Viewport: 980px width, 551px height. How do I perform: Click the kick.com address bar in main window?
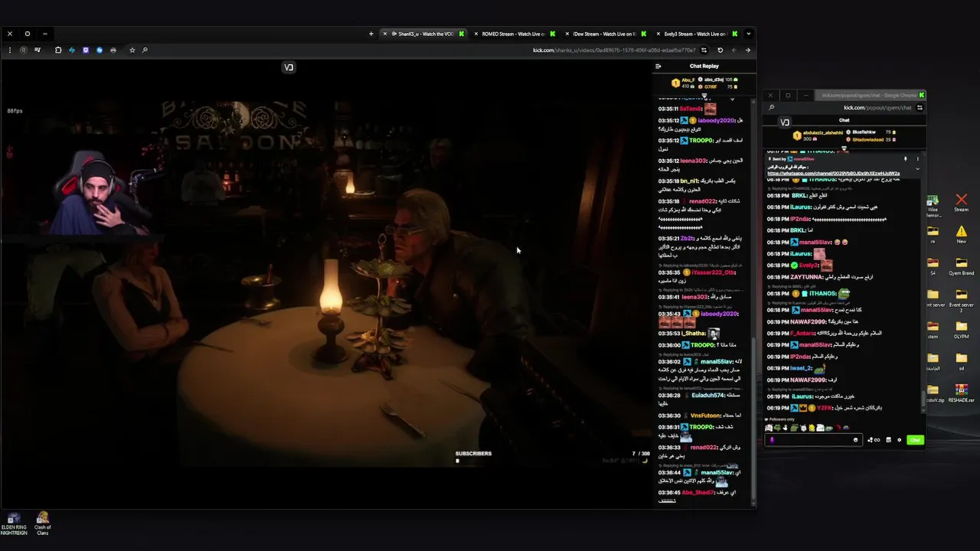[x=614, y=51]
